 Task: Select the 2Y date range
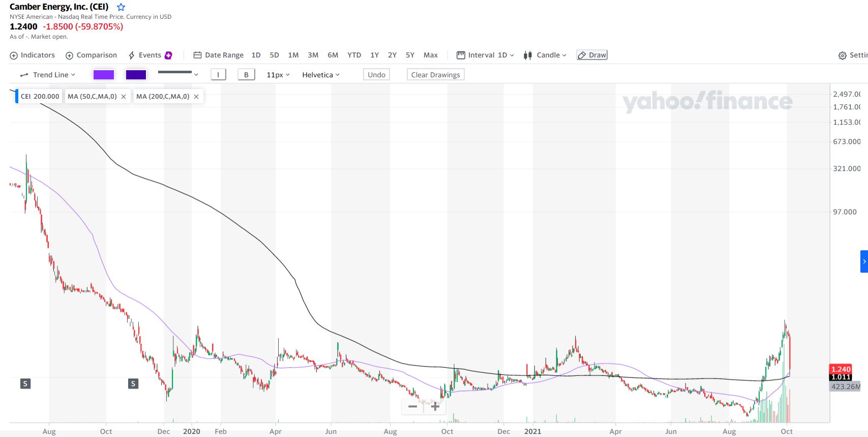[393, 55]
